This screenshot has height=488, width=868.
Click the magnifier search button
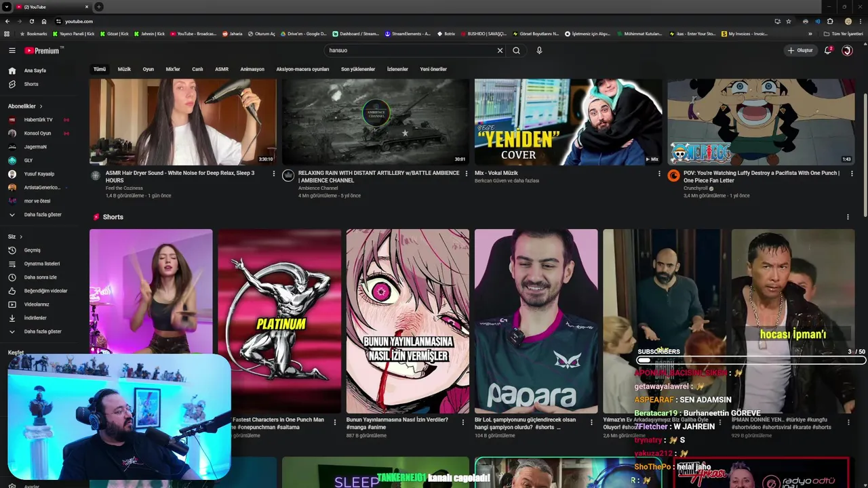point(517,50)
